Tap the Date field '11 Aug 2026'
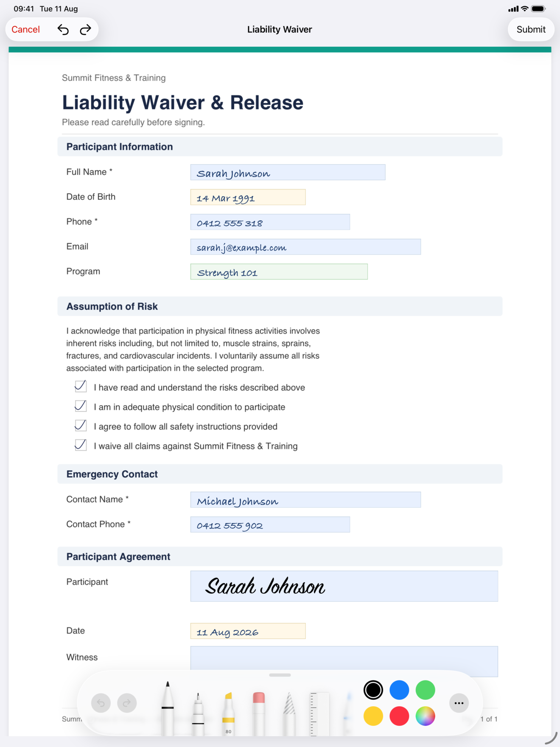The height and width of the screenshot is (747, 560). click(248, 631)
